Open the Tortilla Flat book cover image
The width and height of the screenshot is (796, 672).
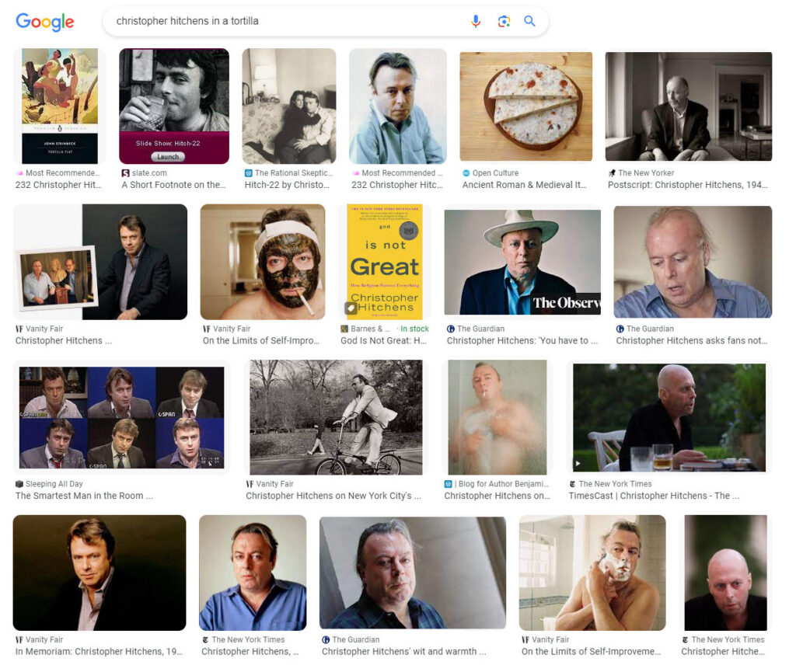[60, 106]
